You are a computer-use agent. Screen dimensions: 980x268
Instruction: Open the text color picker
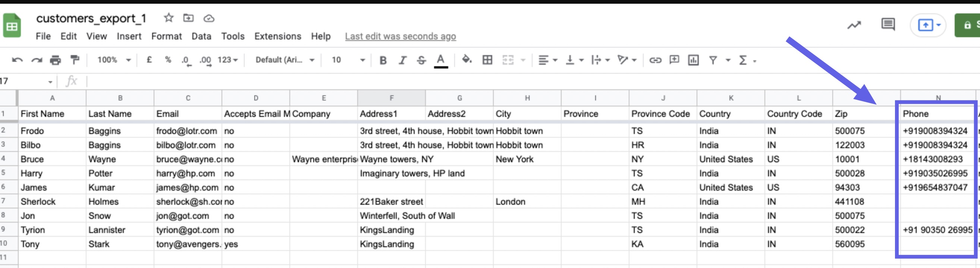click(440, 60)
